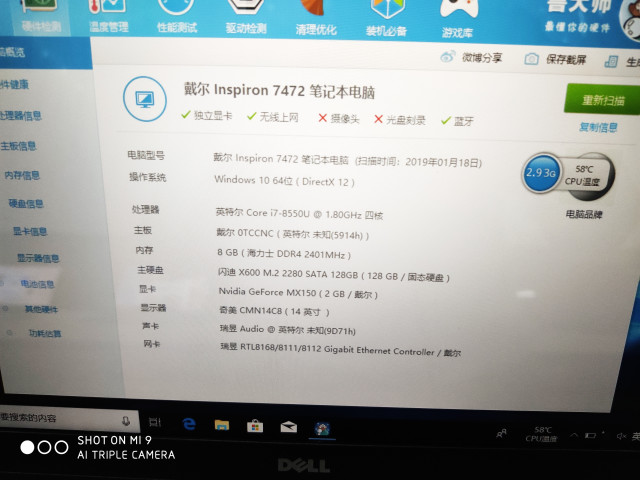The height and width of the screenshot is (480, 640).
Task: Click the 瑞昱 Audio sound card entry
Action: pyautogui.click(x=288, y=330)
